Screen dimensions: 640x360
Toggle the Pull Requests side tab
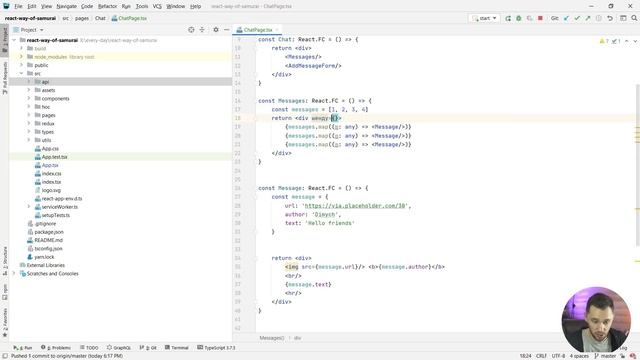(x=4, y=78)
